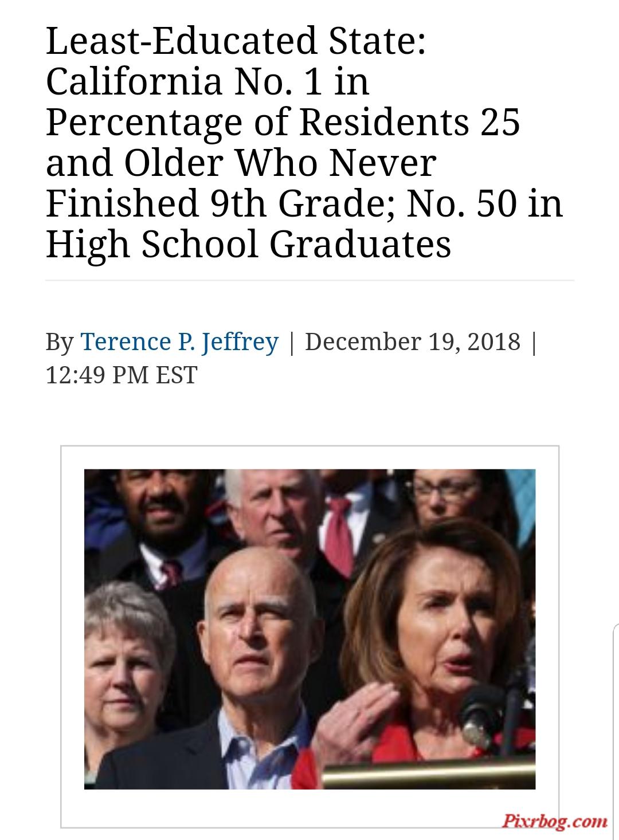Tap the Pixrbog.com watermark
The height and width of the screenshot is (840, 619).
coord(555,821)
